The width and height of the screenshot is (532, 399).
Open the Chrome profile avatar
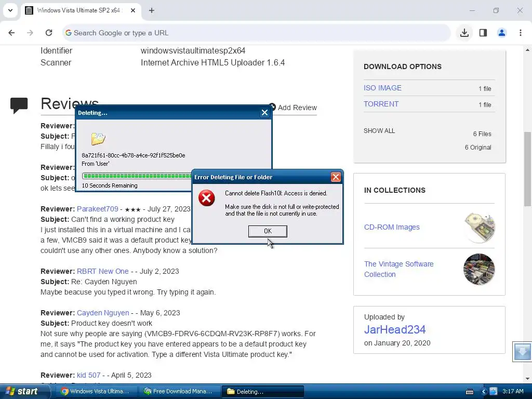pos(501,33)
